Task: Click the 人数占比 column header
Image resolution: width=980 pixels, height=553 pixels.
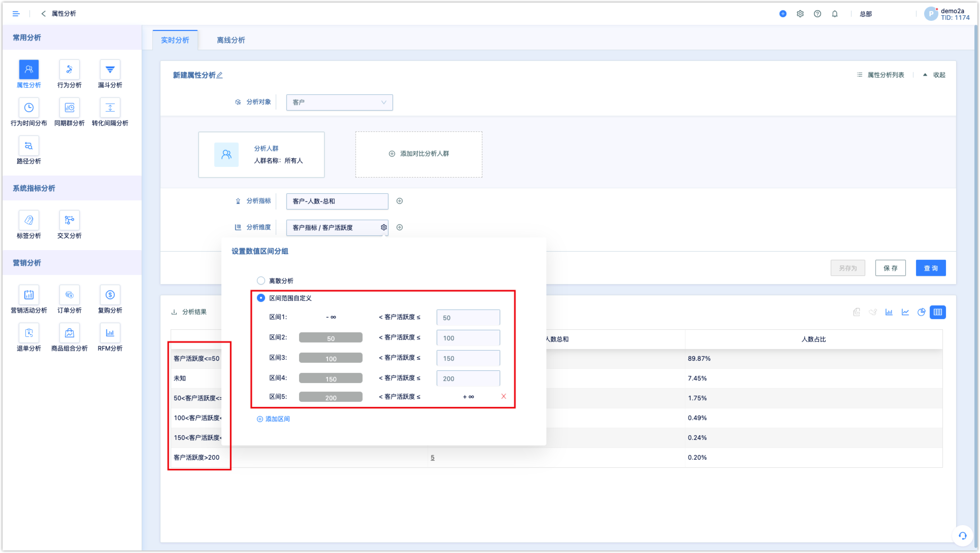Action: pyautogui.click(x=813, y=339)
